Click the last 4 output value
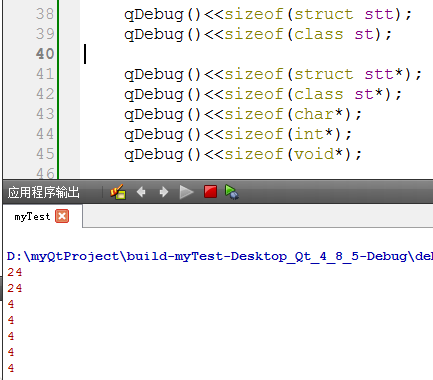The height and width of the screenshot is (380, 433). pyautogui.click(x=11, y=368)
